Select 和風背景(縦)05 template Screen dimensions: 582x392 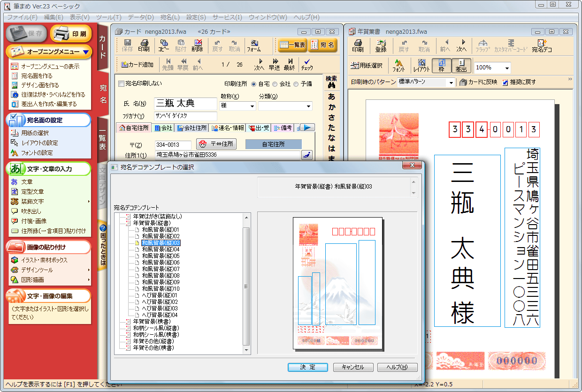(161, 256)
